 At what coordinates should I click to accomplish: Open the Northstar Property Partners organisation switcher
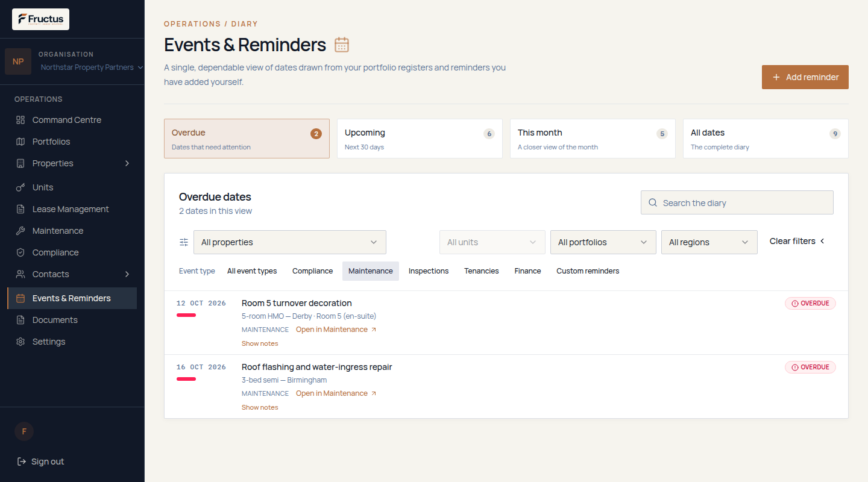coord(92,67)
